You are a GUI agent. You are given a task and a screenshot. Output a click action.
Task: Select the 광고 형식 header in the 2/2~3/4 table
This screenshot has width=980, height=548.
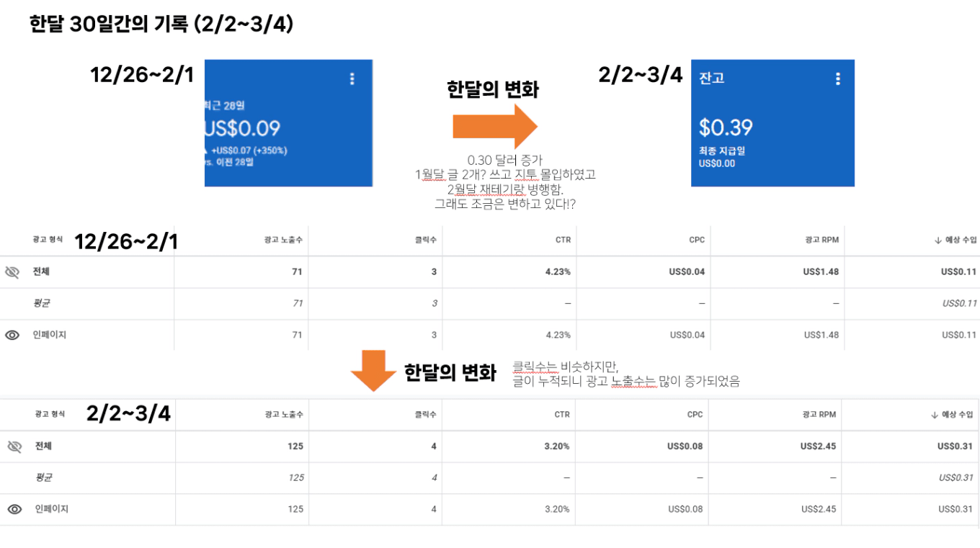click(x=50, y=415)
